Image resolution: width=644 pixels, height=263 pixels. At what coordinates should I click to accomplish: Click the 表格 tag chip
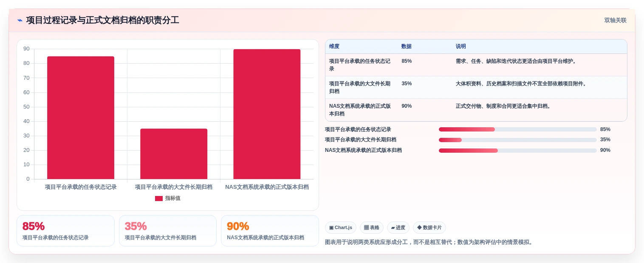[372, 228]
